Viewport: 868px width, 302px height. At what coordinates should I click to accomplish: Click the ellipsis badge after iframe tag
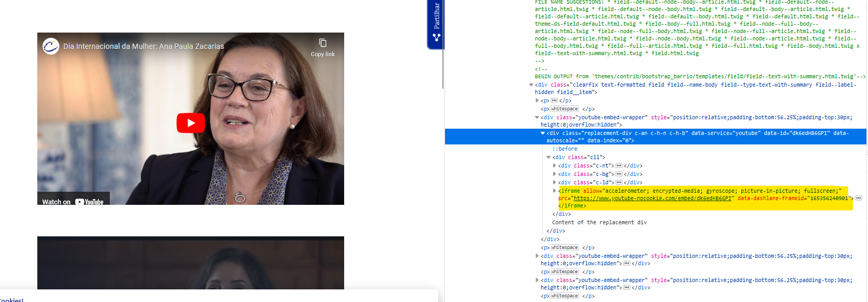click(x=858, y=198)
